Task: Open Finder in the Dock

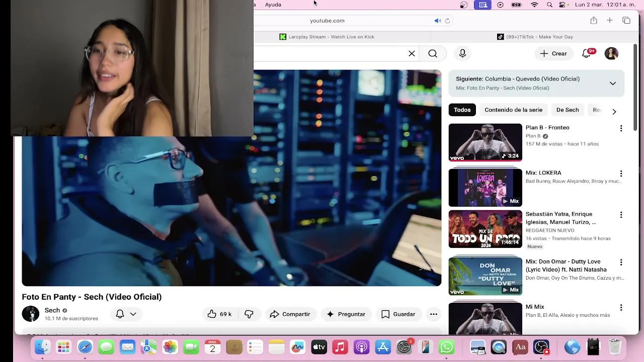Action: 42,347
